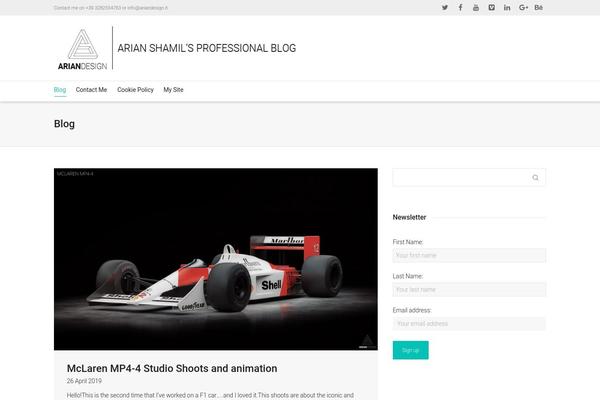This screenshot has height=400, width=600.
Task: Open the Behance portfolio icon
Action: 538,7
